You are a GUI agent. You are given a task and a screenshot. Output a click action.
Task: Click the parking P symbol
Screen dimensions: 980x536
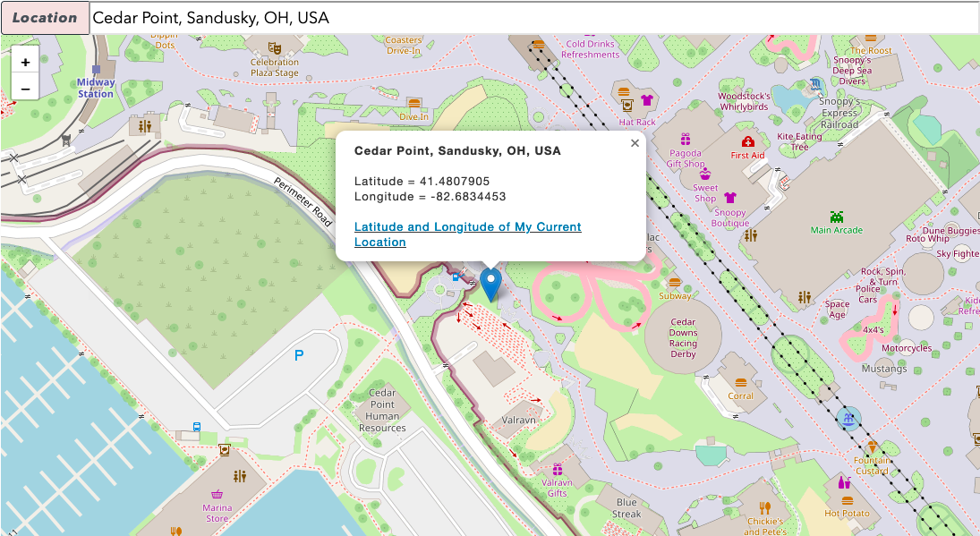click(x=299, y=355)
